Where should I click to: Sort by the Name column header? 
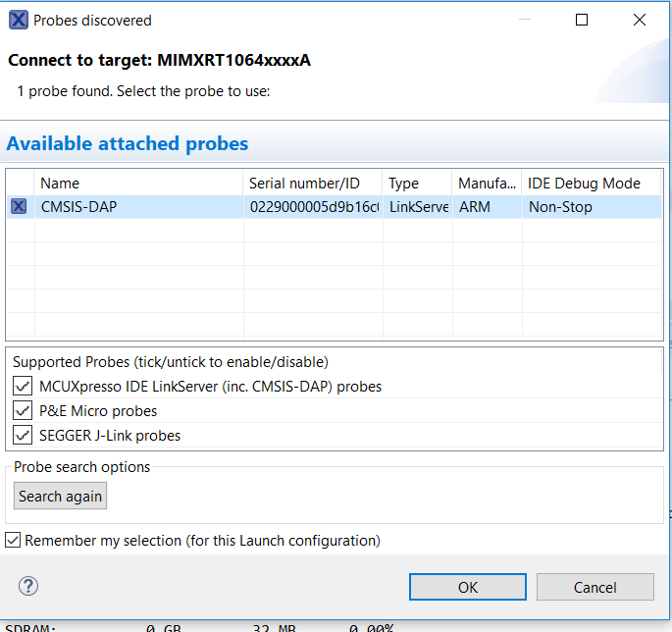(x=138, y=184)
